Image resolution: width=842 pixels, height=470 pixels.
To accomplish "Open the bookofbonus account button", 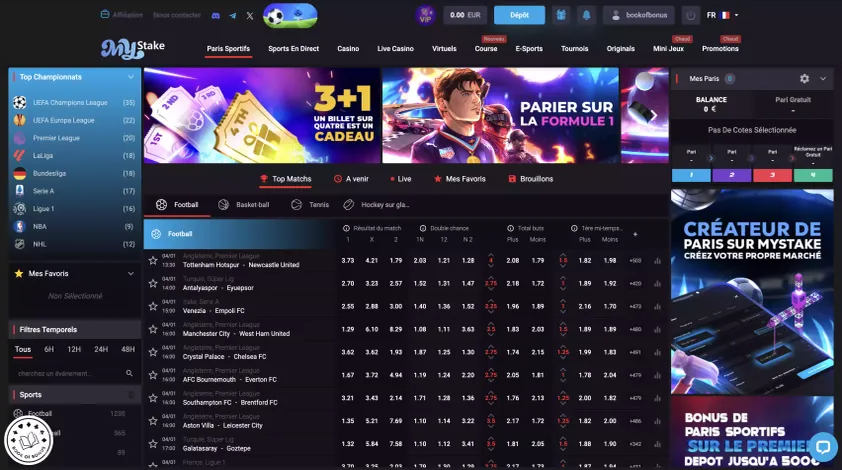I will (639, 15).
